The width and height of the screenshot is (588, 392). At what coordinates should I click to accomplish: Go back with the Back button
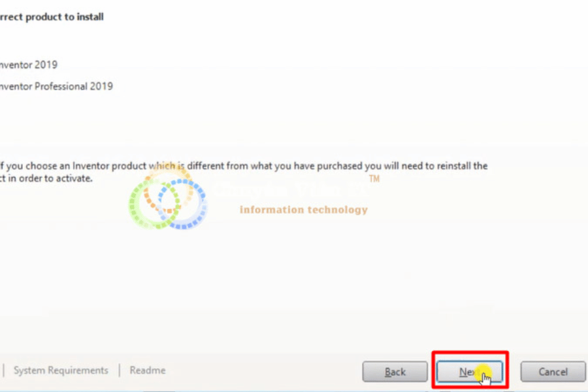[x=395, y=371]
